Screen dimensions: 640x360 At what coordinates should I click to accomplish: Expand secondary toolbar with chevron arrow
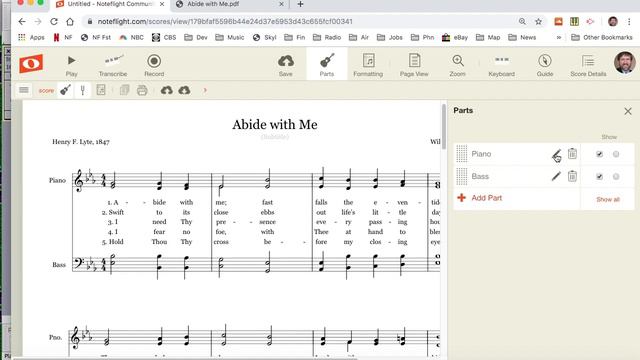pyautogui.click(x=205, y=90)
